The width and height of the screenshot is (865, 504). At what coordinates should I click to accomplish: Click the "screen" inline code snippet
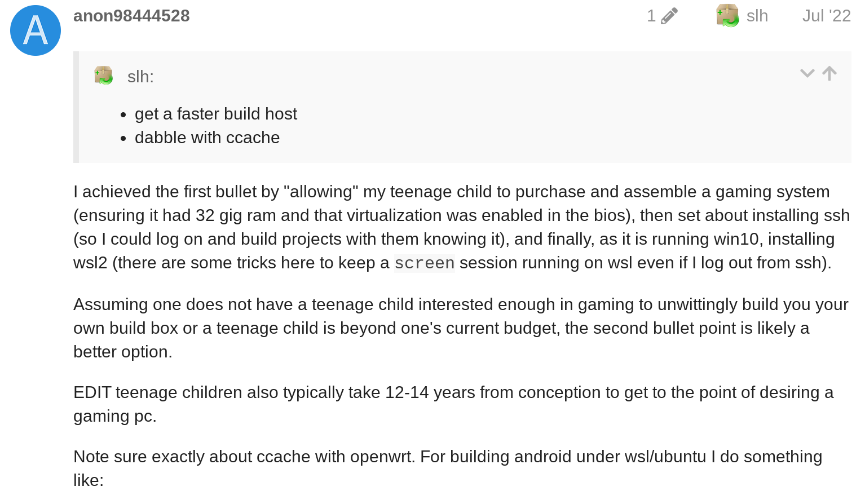tap(424, 263)
